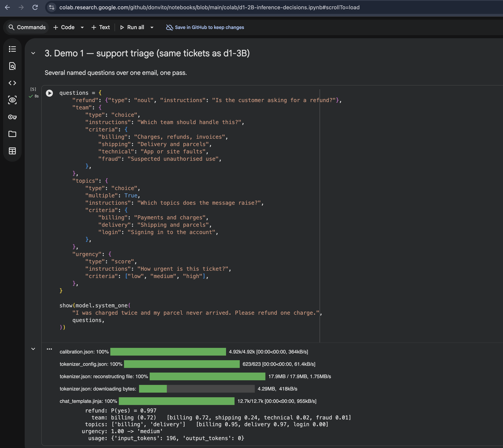Click the 'show(model.system_one(' code line

tap(95, 306)
